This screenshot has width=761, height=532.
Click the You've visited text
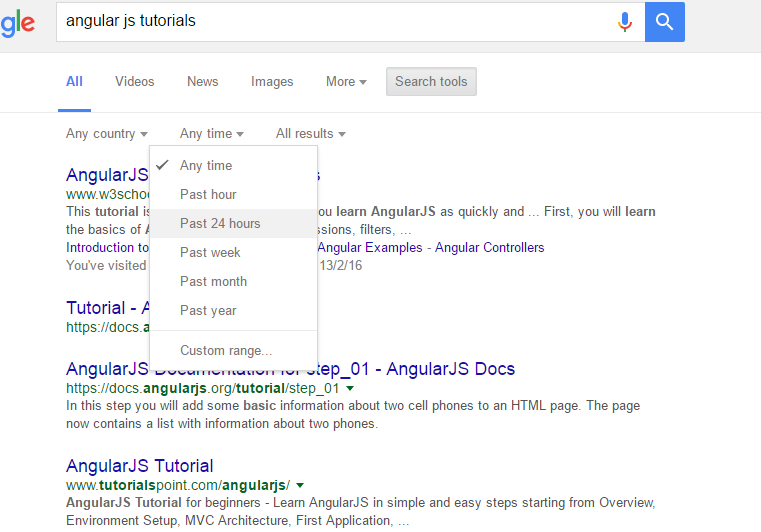click(x=106, y=266)
